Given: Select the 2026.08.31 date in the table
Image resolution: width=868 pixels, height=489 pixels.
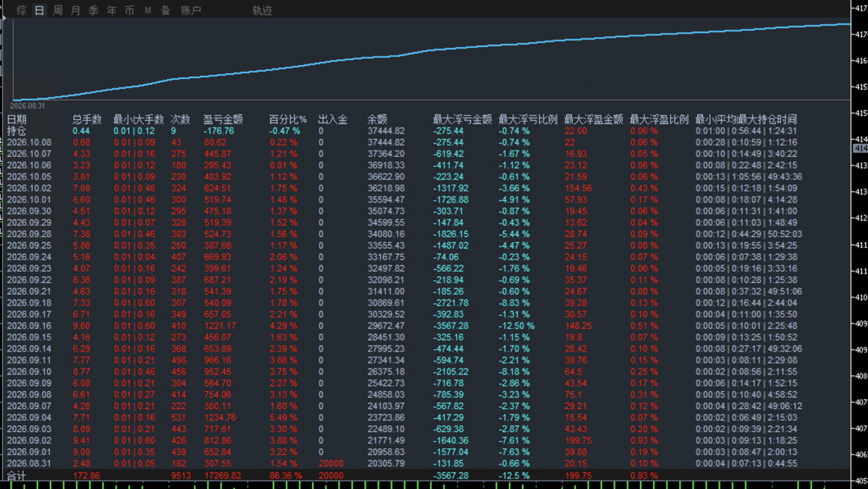Looking at the screenshot, I should tap(29, 464).
